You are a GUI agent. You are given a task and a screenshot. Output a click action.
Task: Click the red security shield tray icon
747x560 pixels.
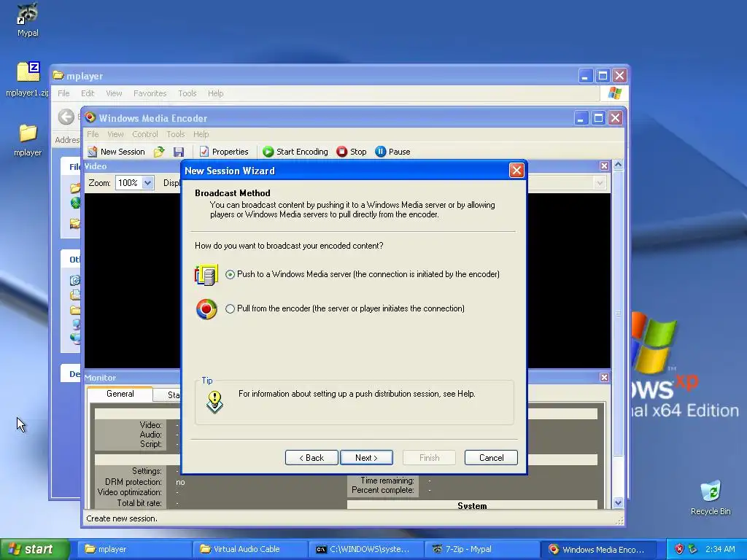coord(679,550)
